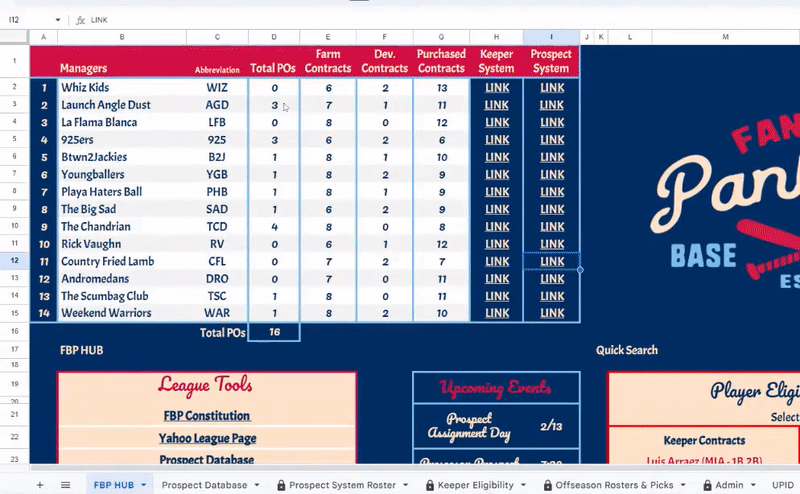Switch to the Prospect System Roster sheet tab
Image resolution: width=800 pixels, height=494 pixels.
342,485
